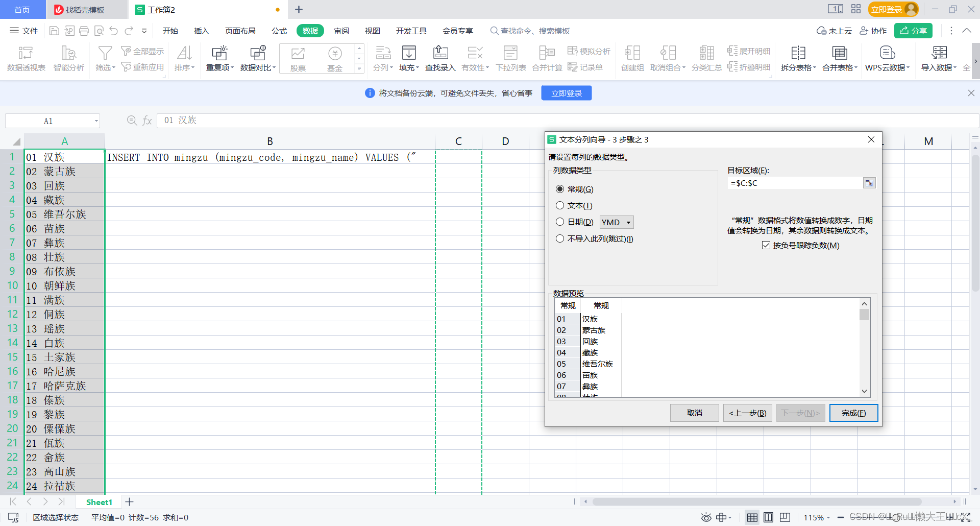Click the Sheet1 sheet tab
Screen dimensions: 980x526
(x=99, y=502)
